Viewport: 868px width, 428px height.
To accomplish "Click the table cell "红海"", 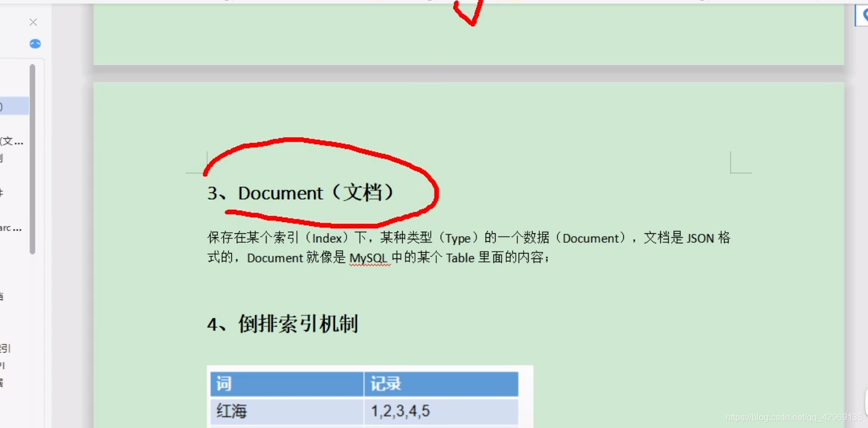I will [287, 412].
